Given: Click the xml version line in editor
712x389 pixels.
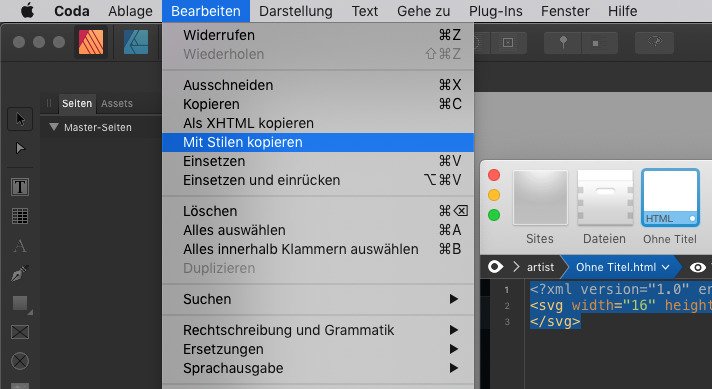Looking at the screenshot, I should pyautogui.click(x=620, y=289).
